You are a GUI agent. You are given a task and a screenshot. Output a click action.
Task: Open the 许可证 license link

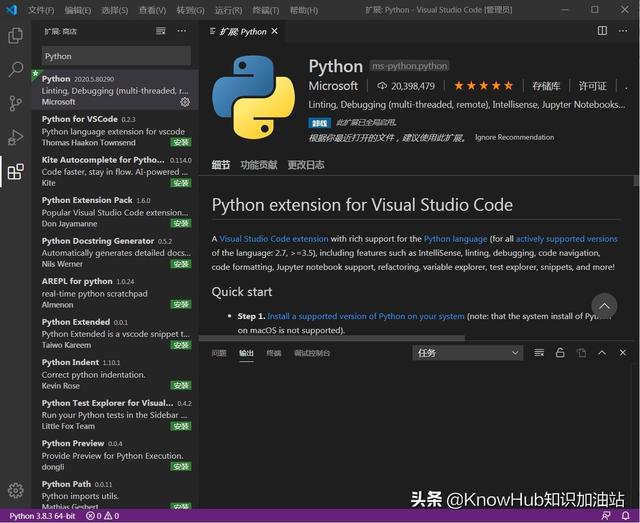[593, 86]
